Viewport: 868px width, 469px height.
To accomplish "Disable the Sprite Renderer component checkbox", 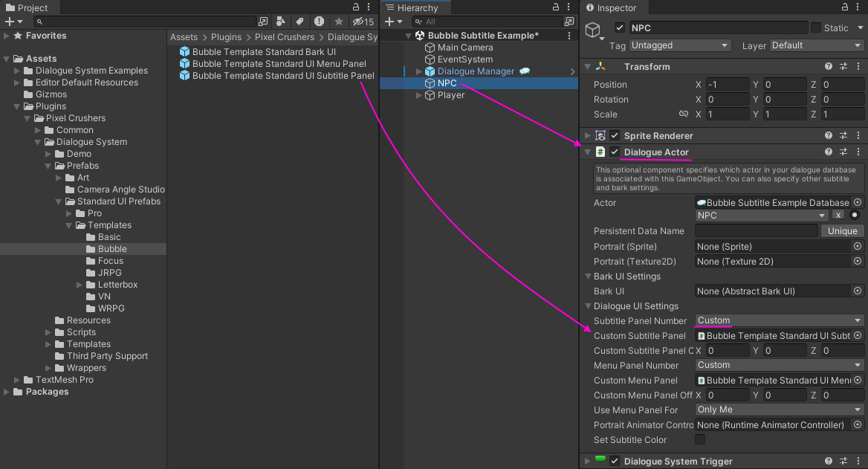I will point(615,136).
